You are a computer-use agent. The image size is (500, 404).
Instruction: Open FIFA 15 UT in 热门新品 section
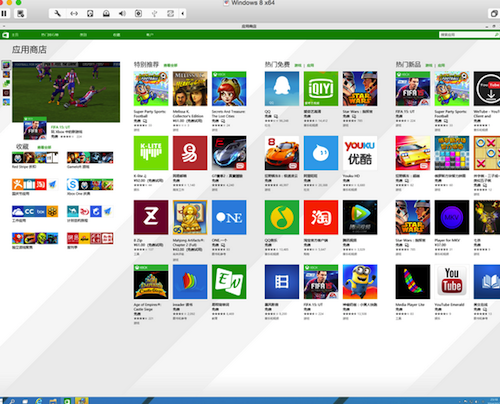(x=413, y=89)
